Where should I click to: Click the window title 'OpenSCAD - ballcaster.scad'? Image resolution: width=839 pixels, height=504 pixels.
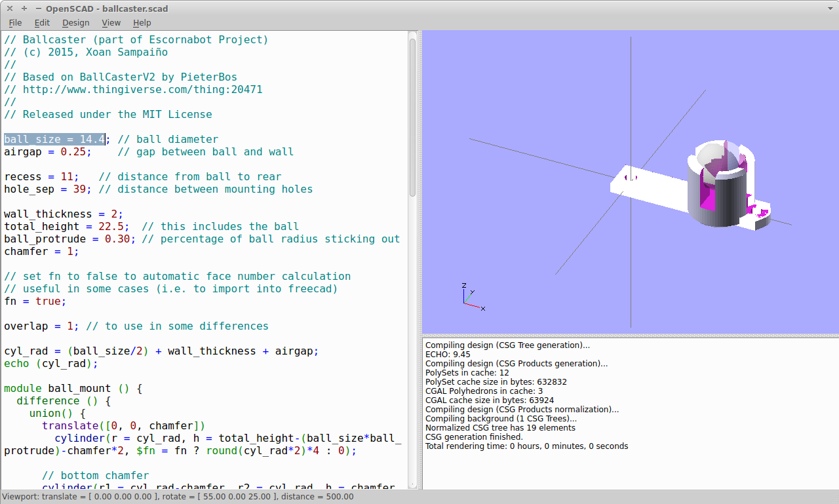coord(107,9)
